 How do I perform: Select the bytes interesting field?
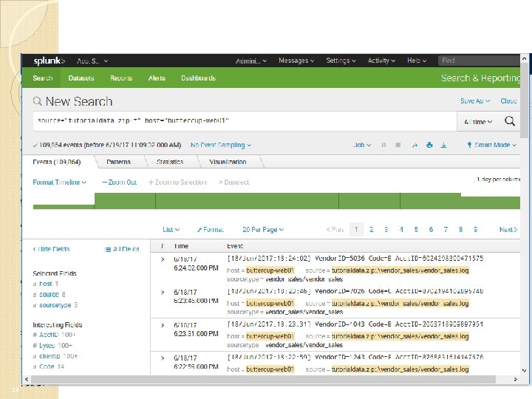click(x=47, y=346)
